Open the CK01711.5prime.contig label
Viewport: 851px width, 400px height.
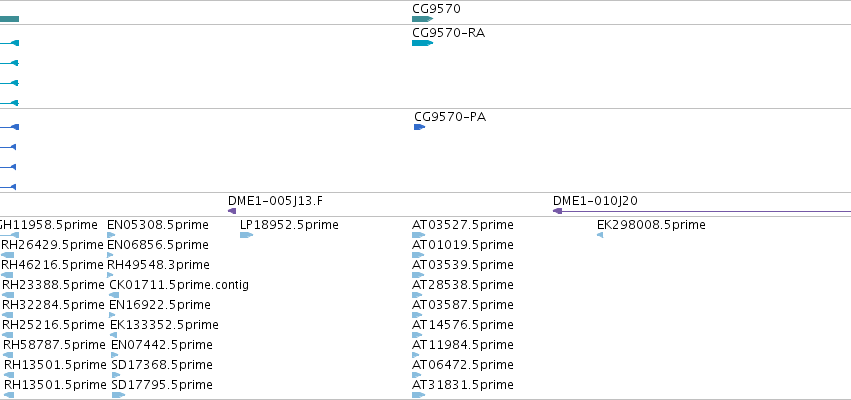179,285
